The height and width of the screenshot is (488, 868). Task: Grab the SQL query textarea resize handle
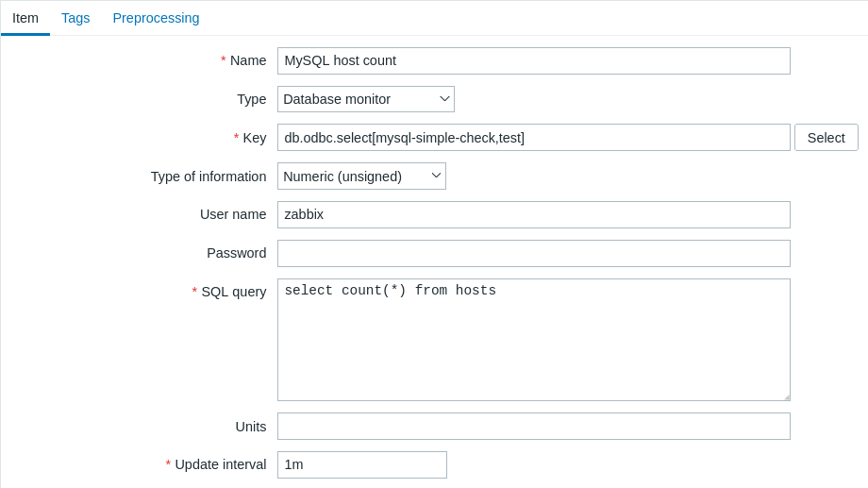coord(786,396)
